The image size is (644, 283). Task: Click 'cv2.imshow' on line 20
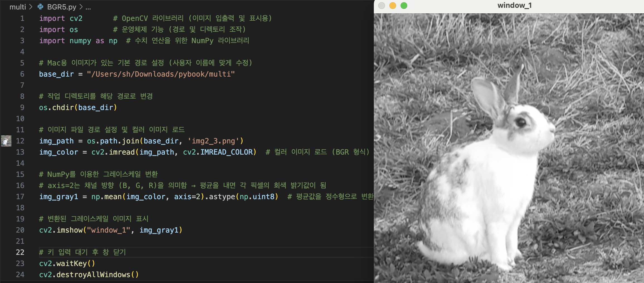click(x=61, y=230)
